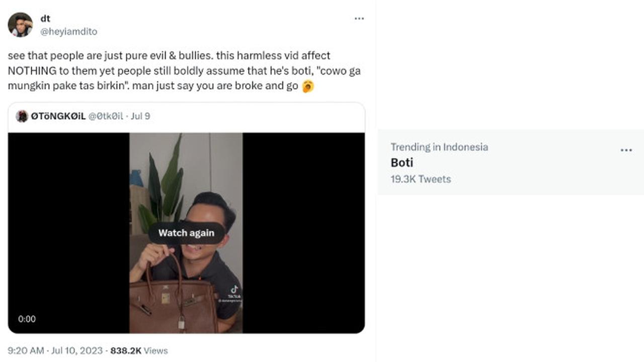Open the more options menu on dt's tweet
Viewport: 644px width, 362px height.
click(x=359, y=18)
